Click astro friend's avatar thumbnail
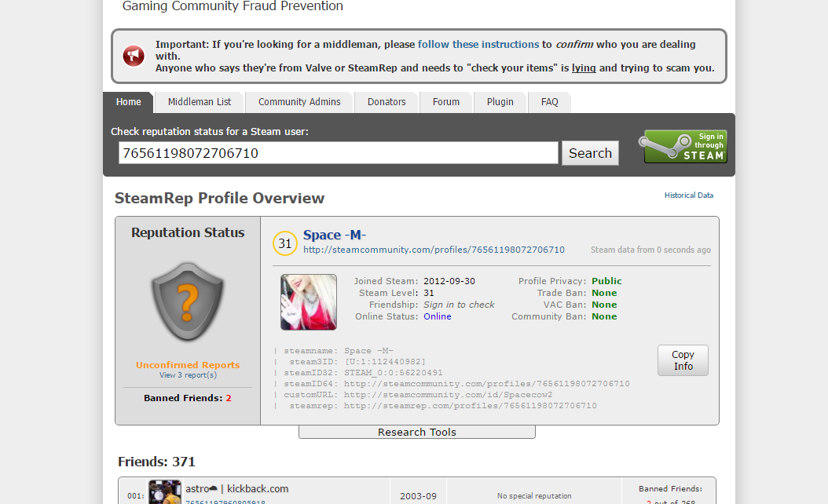 coord(165,492)
